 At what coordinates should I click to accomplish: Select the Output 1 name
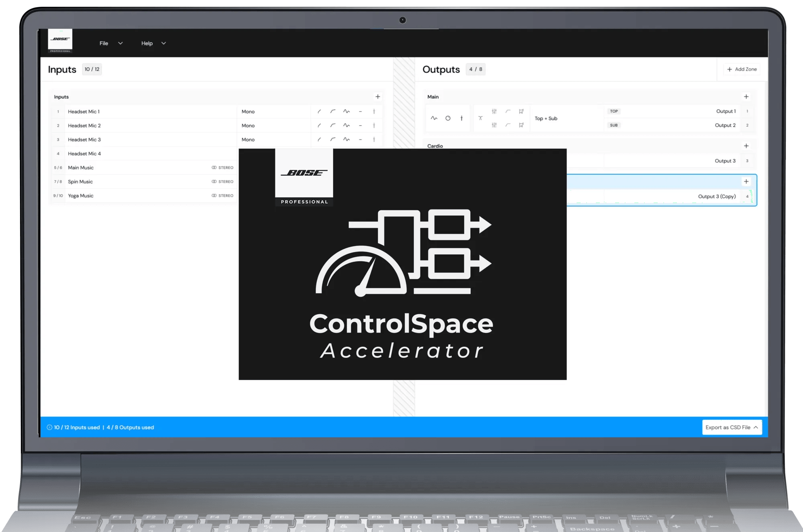coord(726,112)
